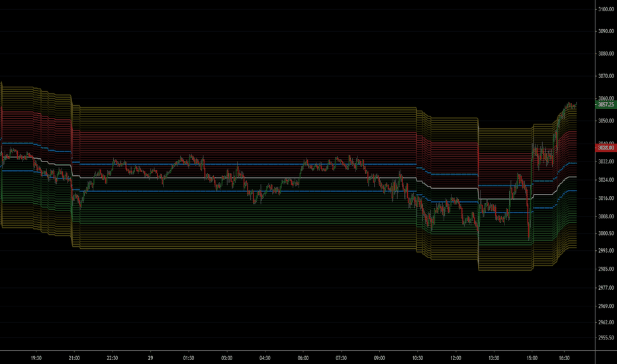Click the 3016.00 price axis label

coord(606,198)
